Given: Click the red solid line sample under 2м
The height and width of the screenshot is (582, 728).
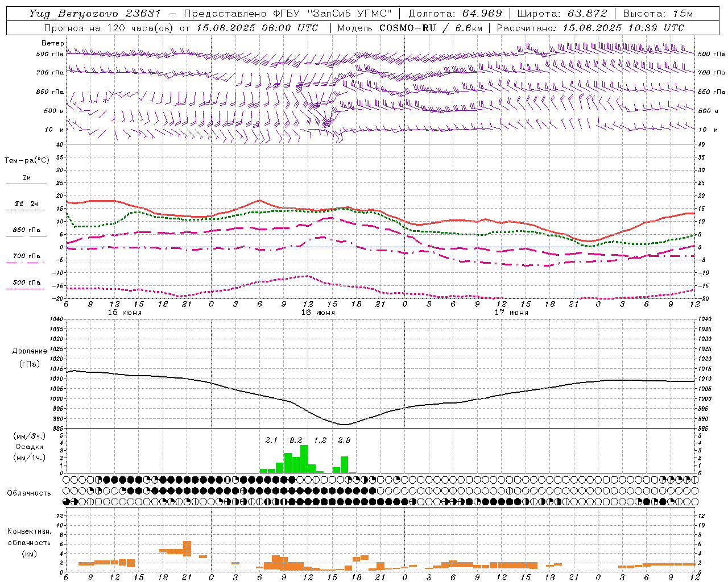Looking at the screenshot, I should (26, 184).
